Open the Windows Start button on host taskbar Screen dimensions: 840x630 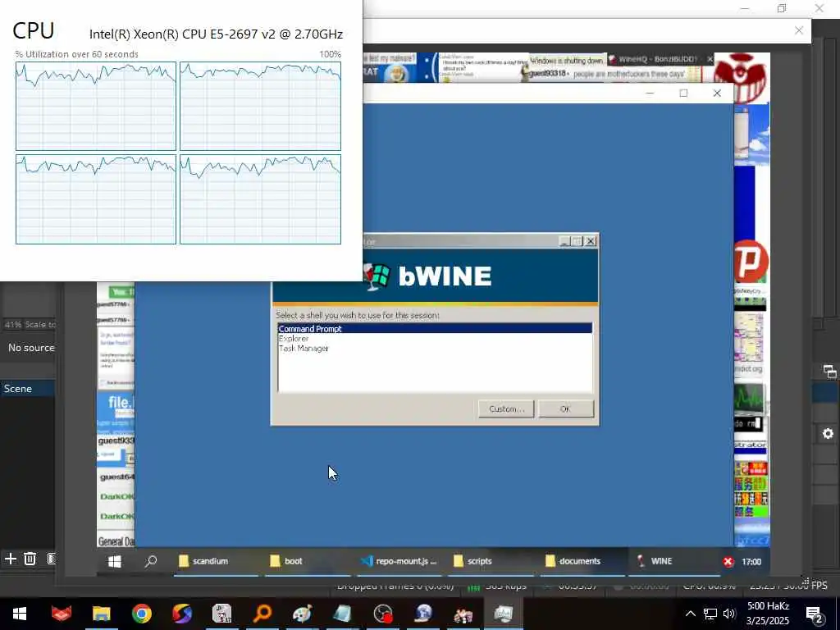20,614
